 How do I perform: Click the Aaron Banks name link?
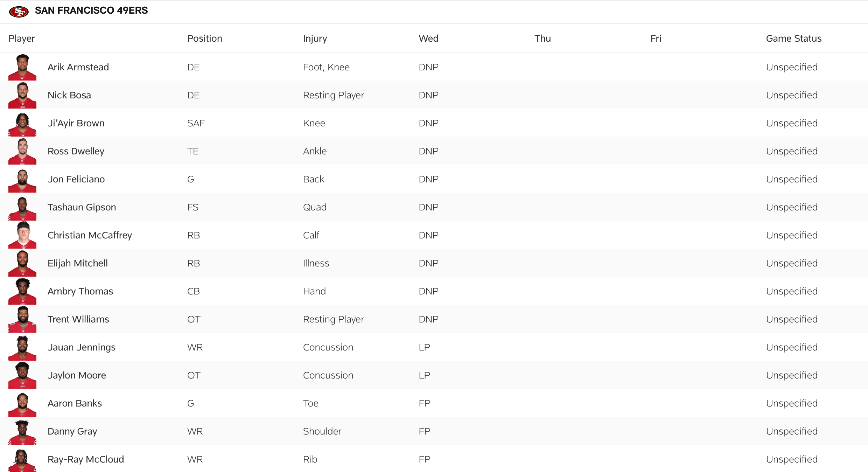point(75,403)
